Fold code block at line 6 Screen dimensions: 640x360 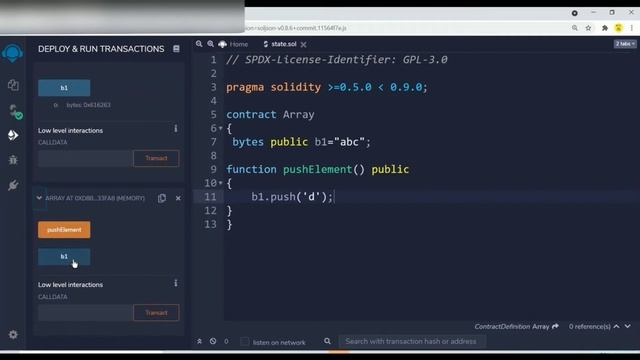220,128
